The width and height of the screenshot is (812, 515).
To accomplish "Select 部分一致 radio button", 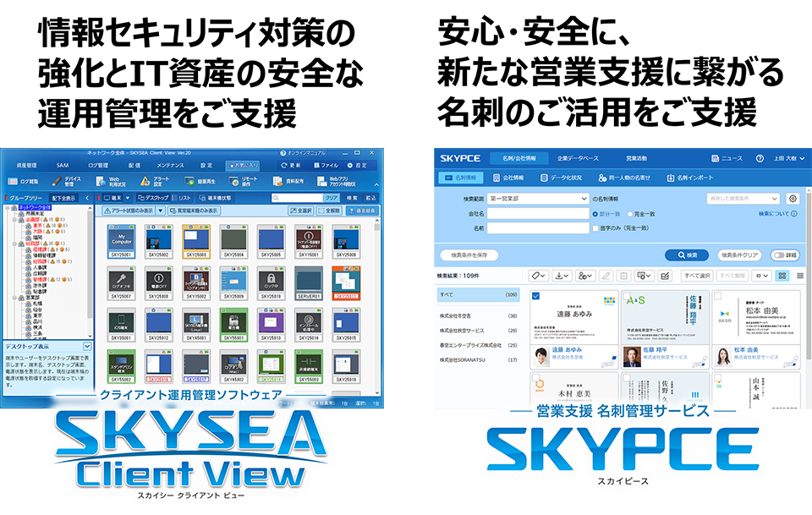I will coord(595,214).
